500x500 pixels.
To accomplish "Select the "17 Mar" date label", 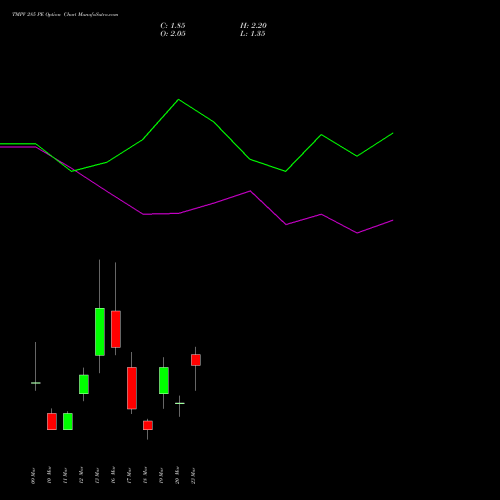I will tap(129, 476).
